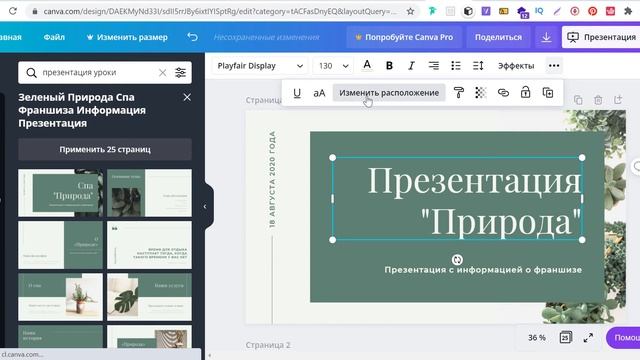Click Попробуйте Canva Pro button
The width and height of the screenshot is (640, 360).
tap(404, 37)
